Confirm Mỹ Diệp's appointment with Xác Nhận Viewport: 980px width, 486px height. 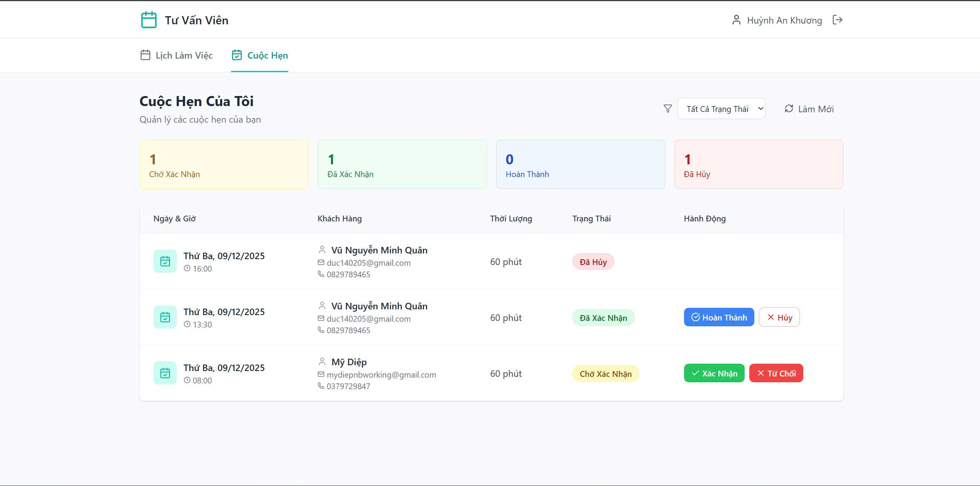point(714,373)
